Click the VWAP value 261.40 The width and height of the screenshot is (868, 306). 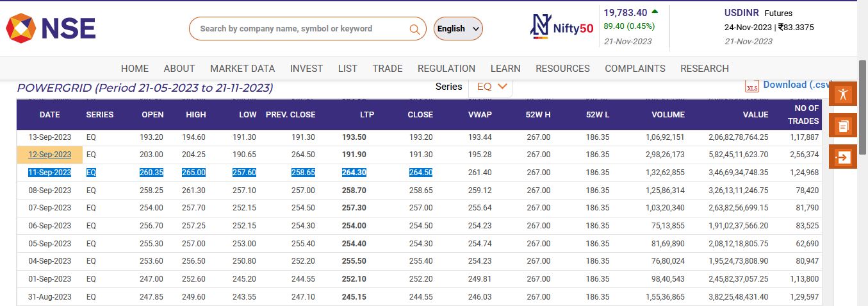(x=480, y=173)
